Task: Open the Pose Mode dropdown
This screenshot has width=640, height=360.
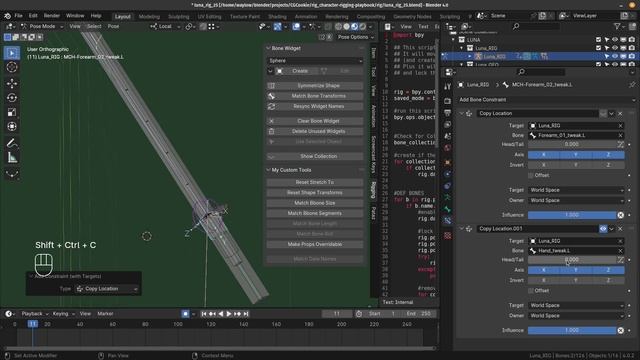Action: click(42, 27)
